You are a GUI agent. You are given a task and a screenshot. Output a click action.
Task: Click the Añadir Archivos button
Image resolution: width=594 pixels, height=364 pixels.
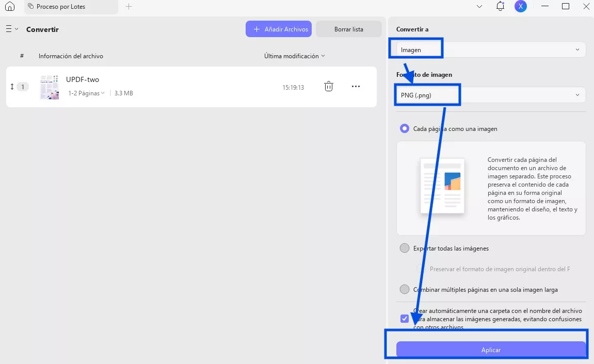coord(279,29)
